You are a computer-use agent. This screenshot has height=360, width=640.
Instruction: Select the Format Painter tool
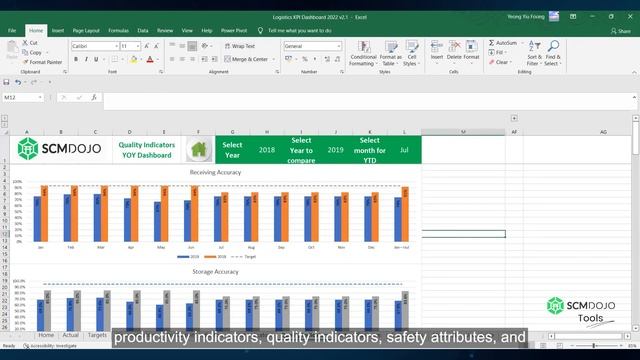42,62
